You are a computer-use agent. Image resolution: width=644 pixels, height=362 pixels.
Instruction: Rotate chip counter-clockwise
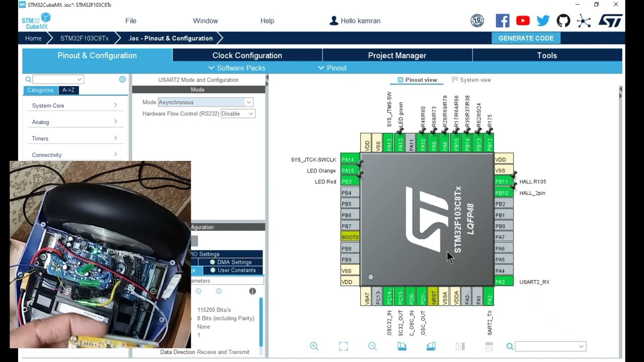pyautogui.click(x=431, y=346)
